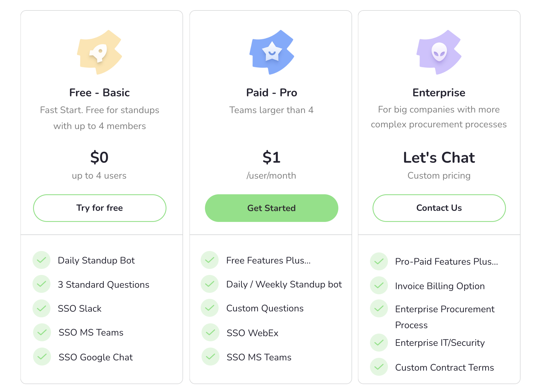Viewport: 541px width, 392px height.
Task: Click the checkmark beside Invoice Billing Option
Action: [x=379, y=285]
